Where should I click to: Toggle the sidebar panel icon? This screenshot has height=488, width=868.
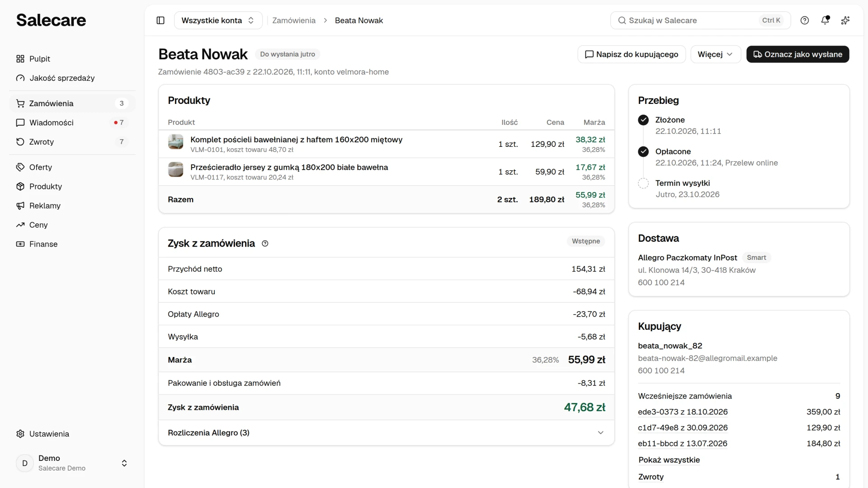160,20
